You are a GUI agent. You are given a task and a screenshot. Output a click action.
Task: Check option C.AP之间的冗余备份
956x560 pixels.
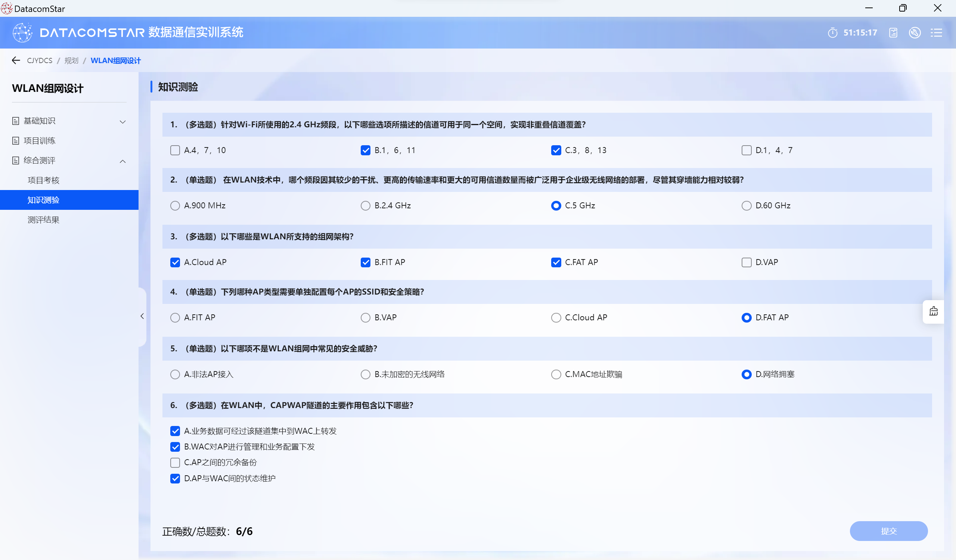[175, 463]
